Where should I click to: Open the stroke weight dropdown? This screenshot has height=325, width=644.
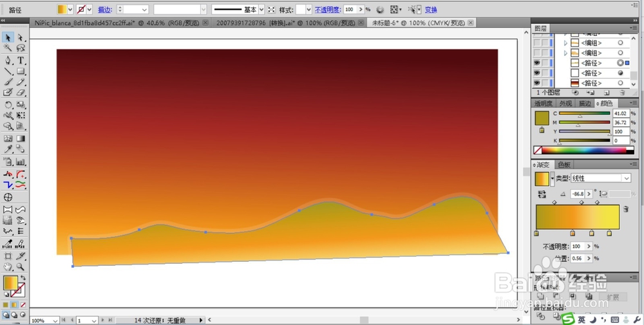click(x=144, y=10)
